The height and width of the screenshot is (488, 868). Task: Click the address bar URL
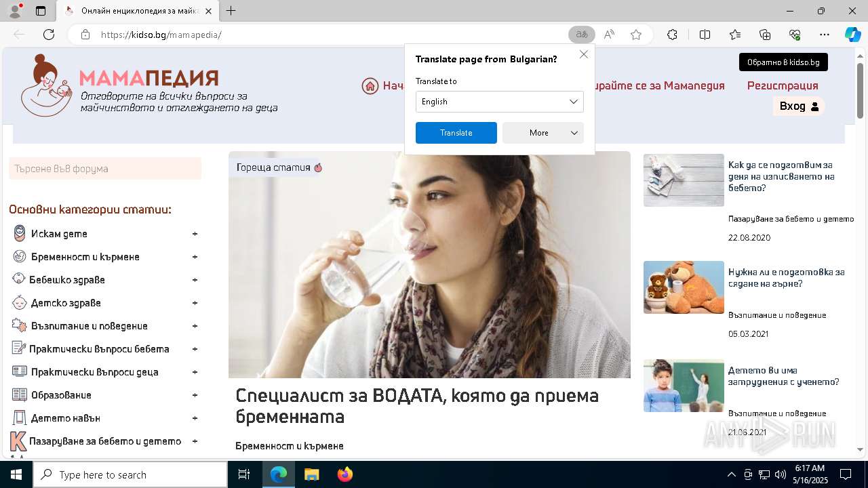[161, 35]
